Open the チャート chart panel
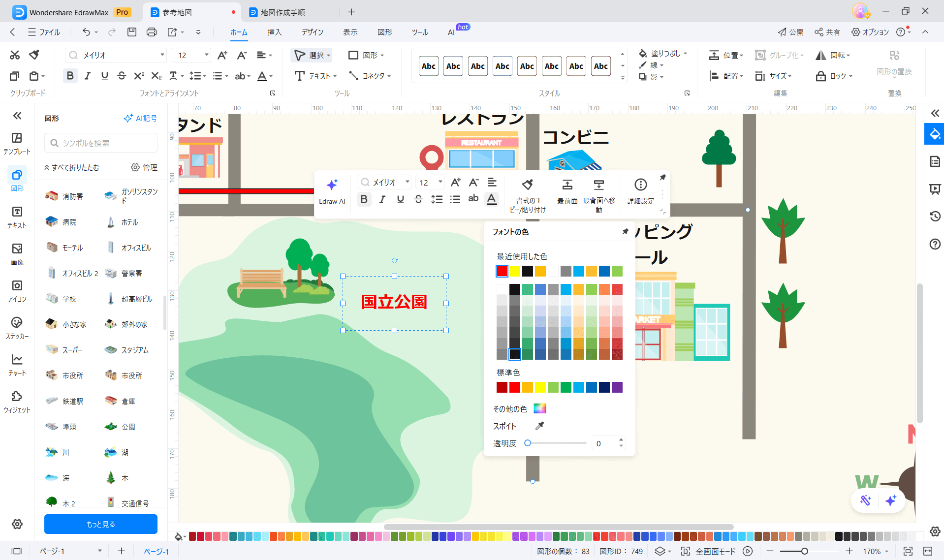The image size is (944, 560). [x=17, y=364]
